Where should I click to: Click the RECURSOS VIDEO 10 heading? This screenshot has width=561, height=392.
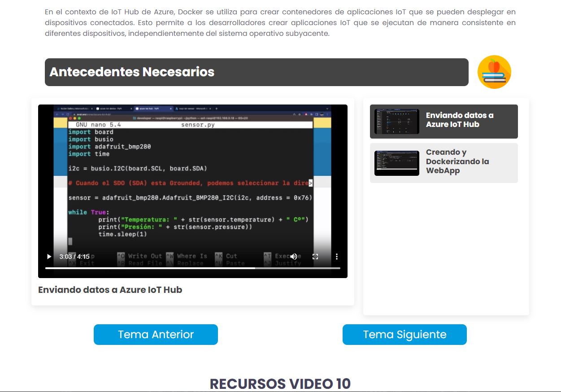point(280,383)
